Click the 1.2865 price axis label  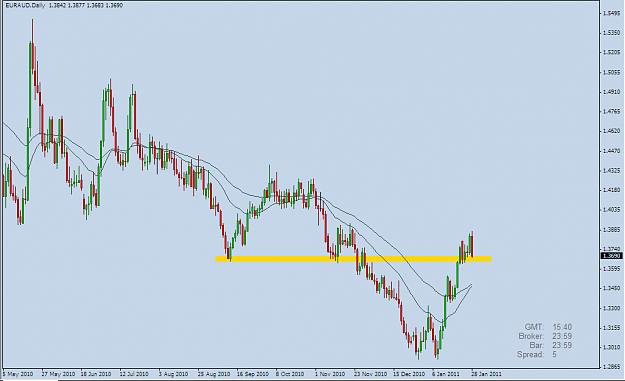(611, 367)
